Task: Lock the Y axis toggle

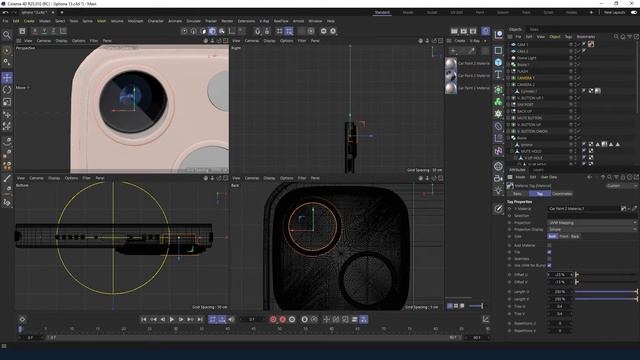Action: click(44, 31)
